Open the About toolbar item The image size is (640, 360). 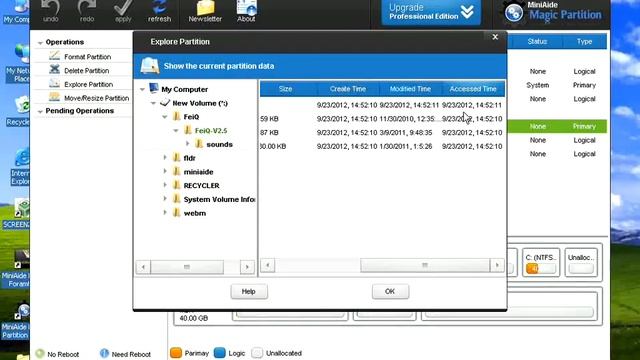point(246,11)
